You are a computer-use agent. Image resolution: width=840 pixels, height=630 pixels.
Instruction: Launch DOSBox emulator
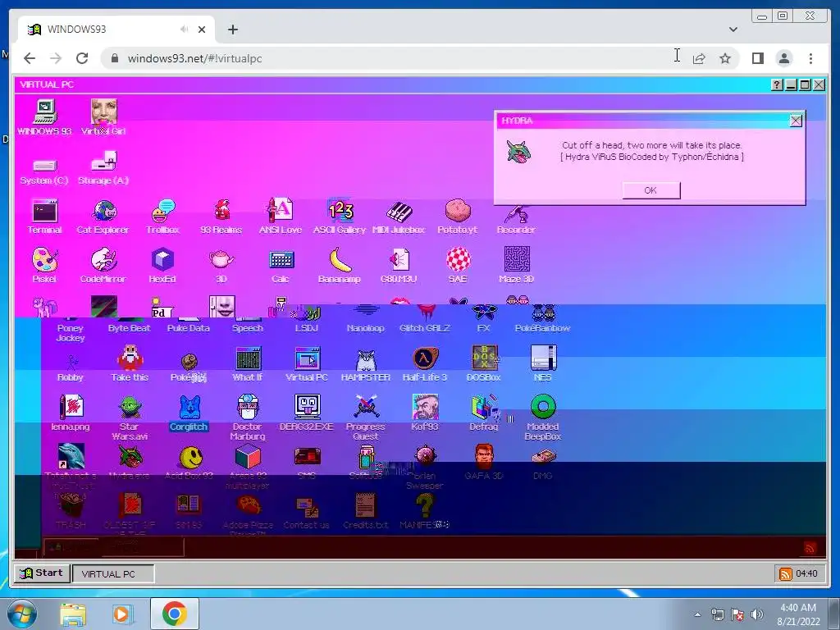point(484,358)
